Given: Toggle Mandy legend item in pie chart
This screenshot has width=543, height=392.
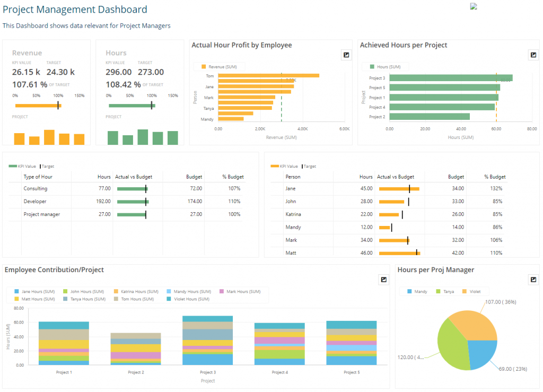Looking at the screenshot, I should point(417,292).
